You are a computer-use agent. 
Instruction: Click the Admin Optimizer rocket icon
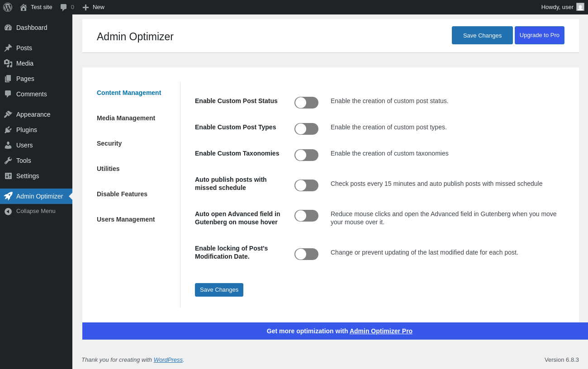(x=8, y=196)
